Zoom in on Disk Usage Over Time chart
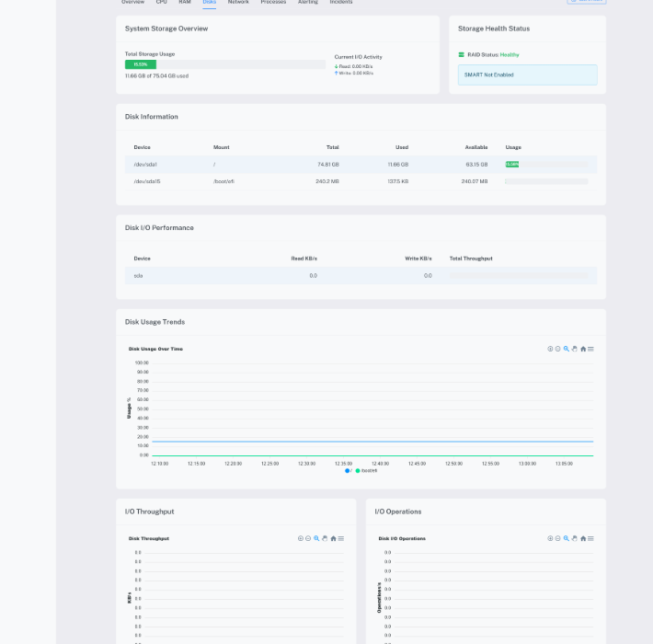Viewport: 653px width, 644px height. (x=550, y=349)
